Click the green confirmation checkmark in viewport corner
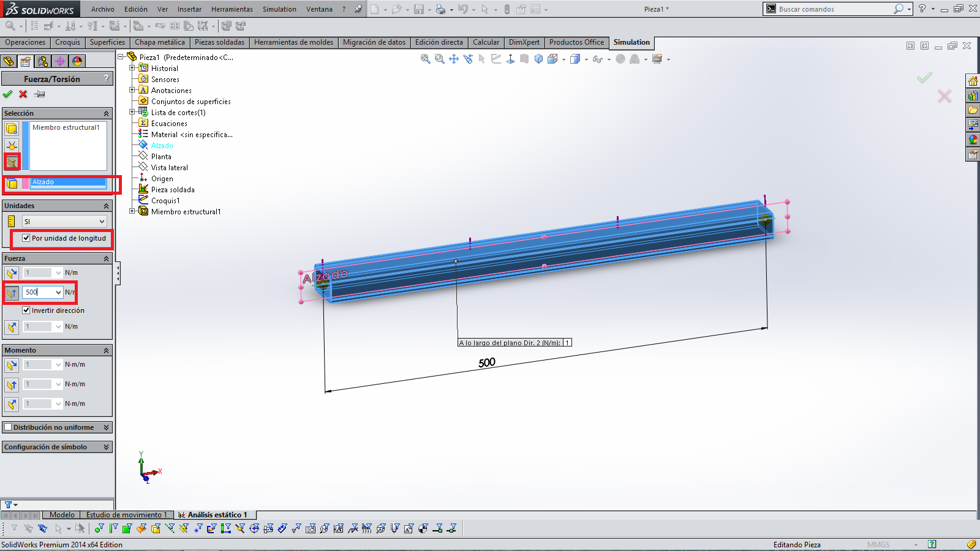 [x=924, y=77]
